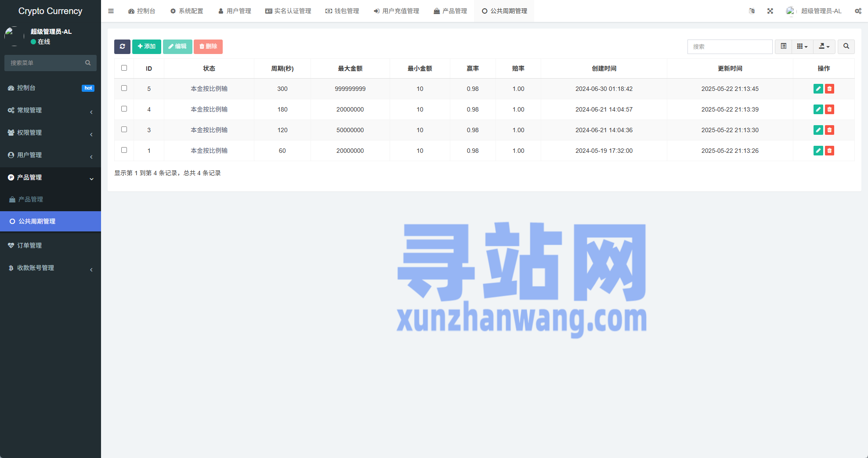
Task: Click the settings gears icon at top right
Action: (858, 11)
